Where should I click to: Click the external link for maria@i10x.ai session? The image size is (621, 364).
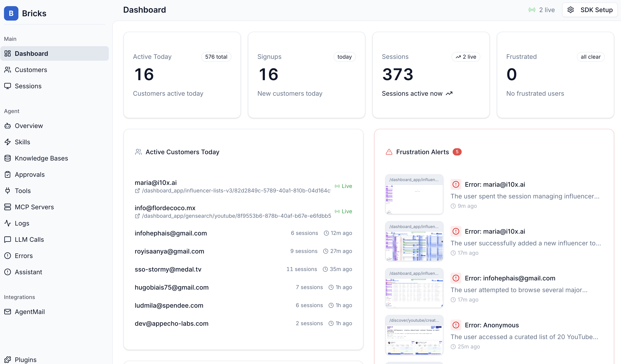click(x=138, y=191)
